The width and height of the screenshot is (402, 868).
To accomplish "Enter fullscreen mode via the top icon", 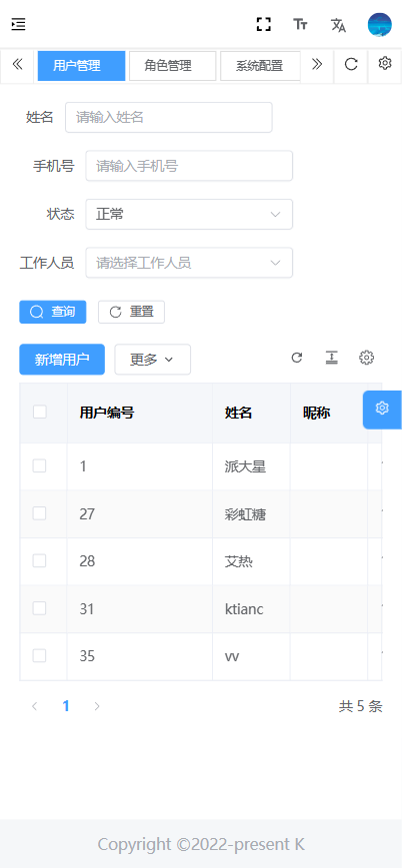I will point(264,24).
